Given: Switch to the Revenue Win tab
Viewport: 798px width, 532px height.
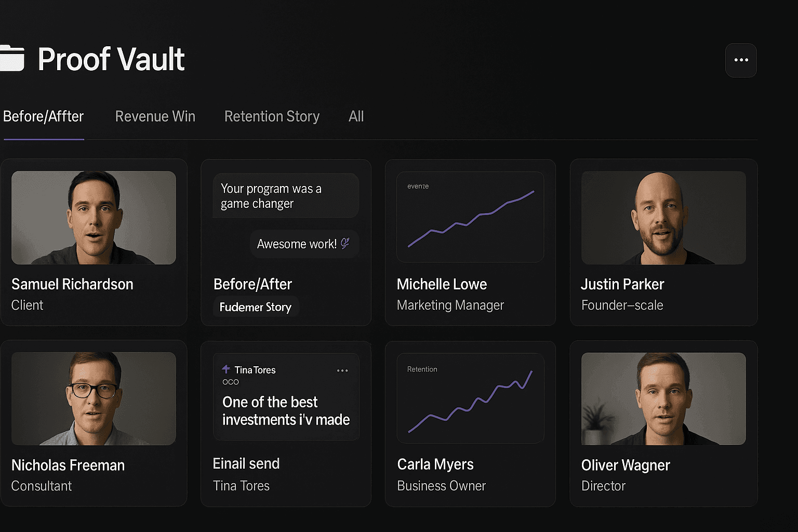Looking at the screenshot, I should [x=155, y=116].
